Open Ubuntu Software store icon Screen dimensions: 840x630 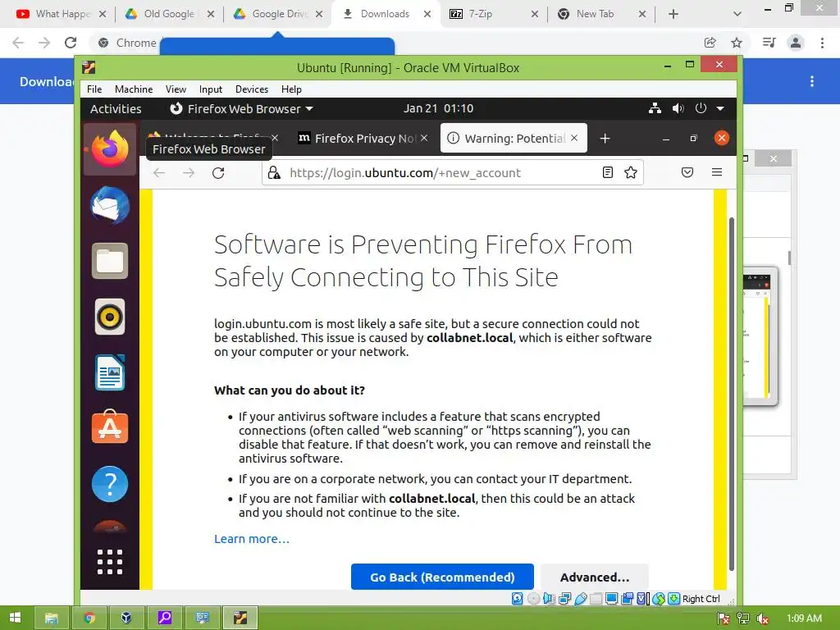tap(110, 427)
